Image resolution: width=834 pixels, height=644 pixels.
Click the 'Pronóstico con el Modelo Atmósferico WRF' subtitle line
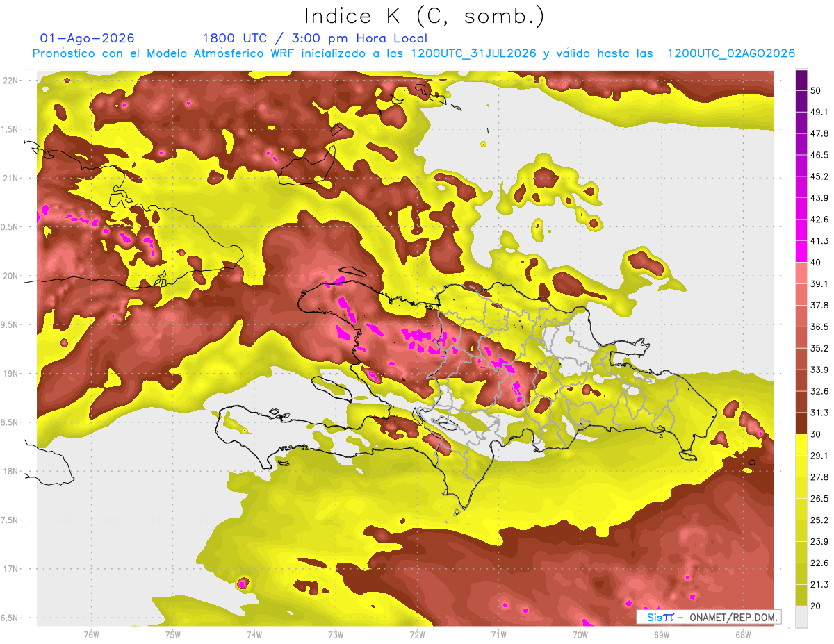[x=414, y=53]
